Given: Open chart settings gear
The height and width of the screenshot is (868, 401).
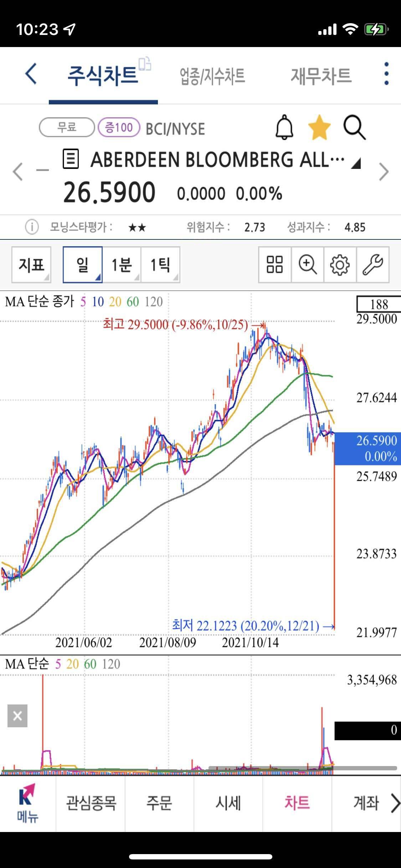Looking at the screenshot, I should tap(340, 265).
